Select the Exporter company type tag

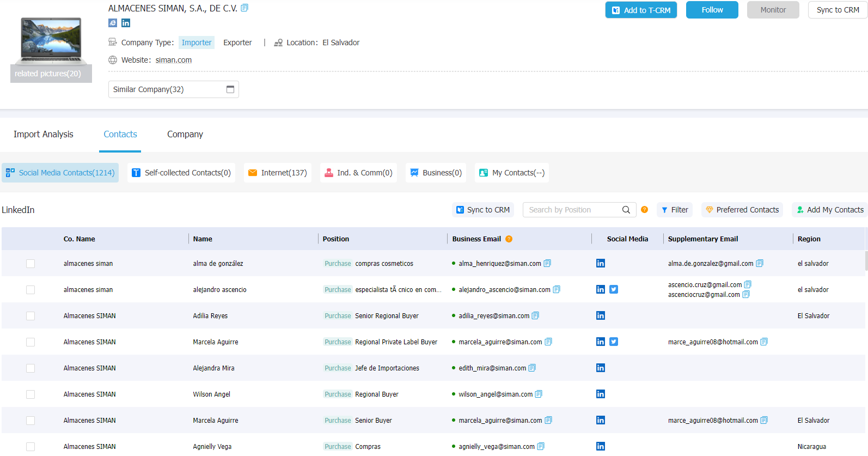click(237, 42)
